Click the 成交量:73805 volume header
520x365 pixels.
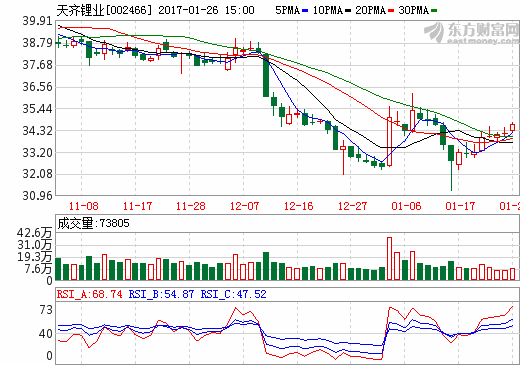pyautogui.click(x=93, y=223)
